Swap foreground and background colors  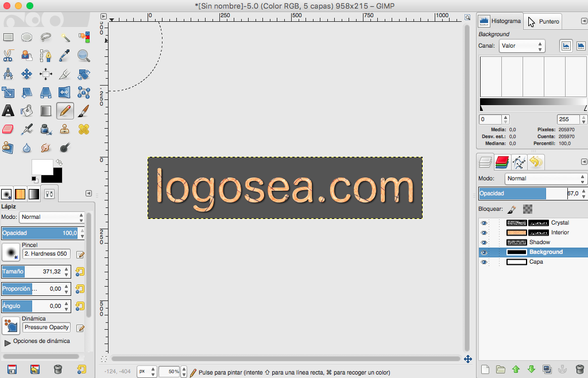(x=59, y=163)
